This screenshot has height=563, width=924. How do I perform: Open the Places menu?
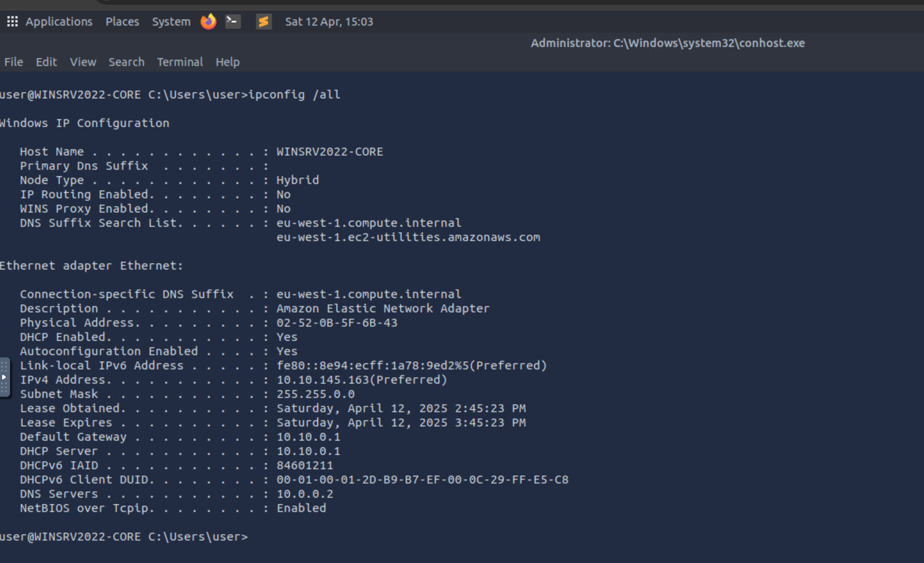click(x=122, y=22)
